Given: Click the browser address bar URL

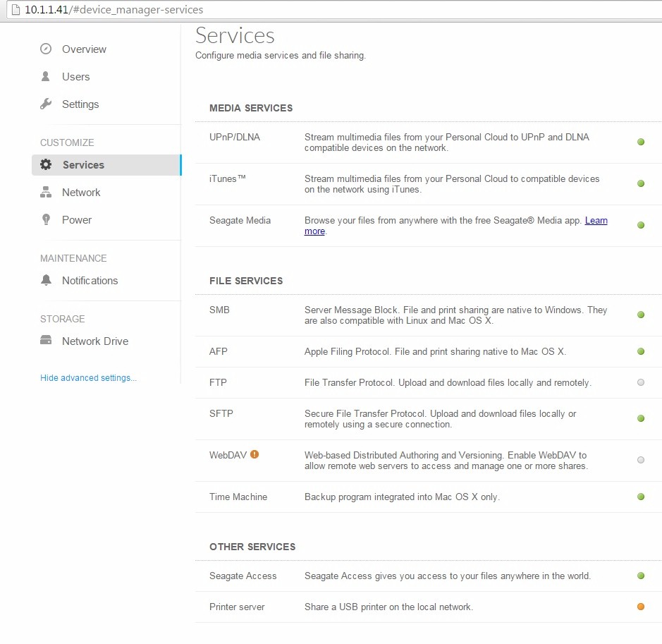Looking at the screenshot, I should [x=114, y=9].
